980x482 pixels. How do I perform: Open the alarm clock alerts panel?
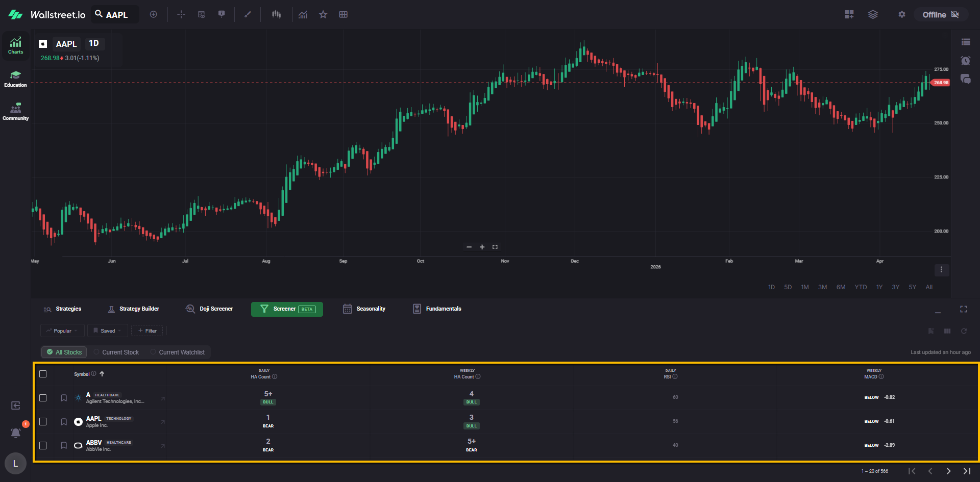tap(965, 61)
